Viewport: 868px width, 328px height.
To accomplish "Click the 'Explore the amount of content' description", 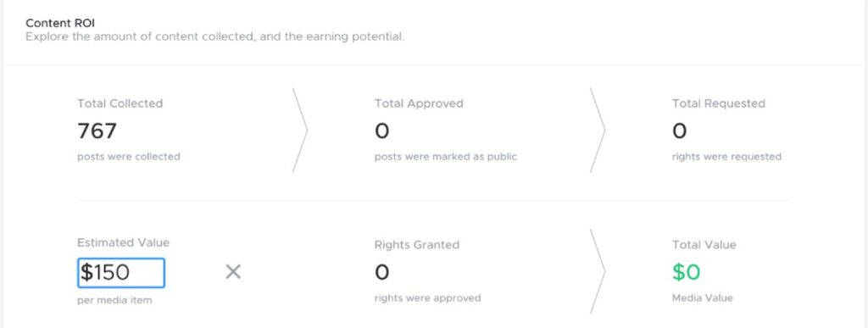I will [214, 37].
